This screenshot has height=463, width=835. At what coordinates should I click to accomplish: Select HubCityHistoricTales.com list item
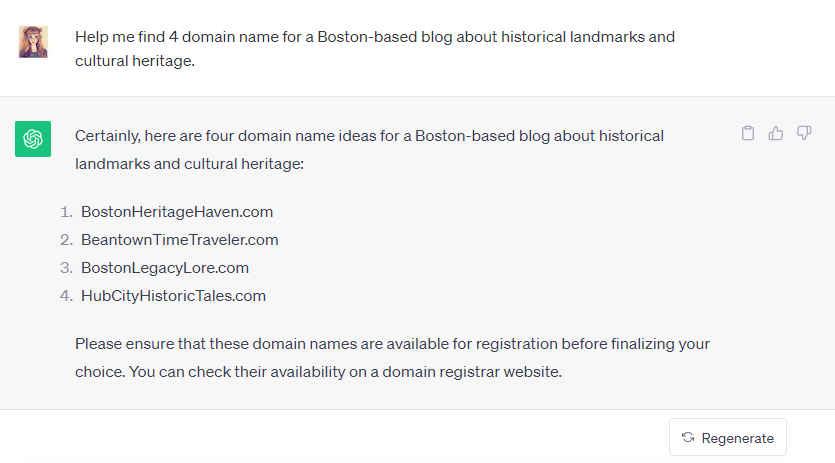173,296
